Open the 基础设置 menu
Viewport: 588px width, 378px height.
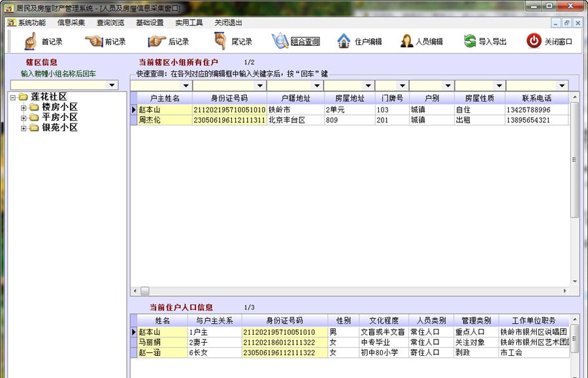click(150, 22)
